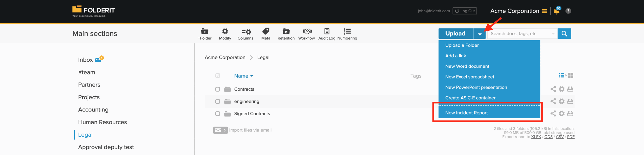Focus the Search docs, tags input field
Viewport: 644px width, 155px height.
coord(519,34)
